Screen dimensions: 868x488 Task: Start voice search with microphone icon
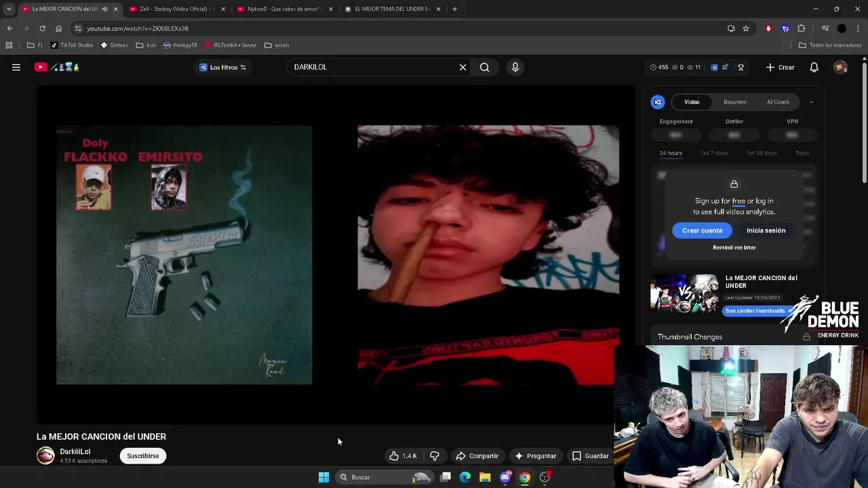tap(515, 67)
